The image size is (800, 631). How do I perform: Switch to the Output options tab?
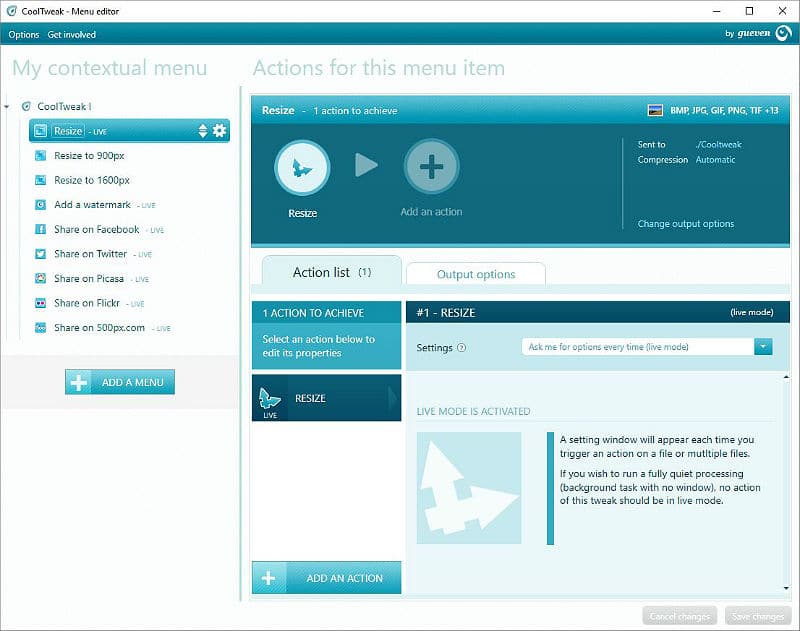[476, 274]
